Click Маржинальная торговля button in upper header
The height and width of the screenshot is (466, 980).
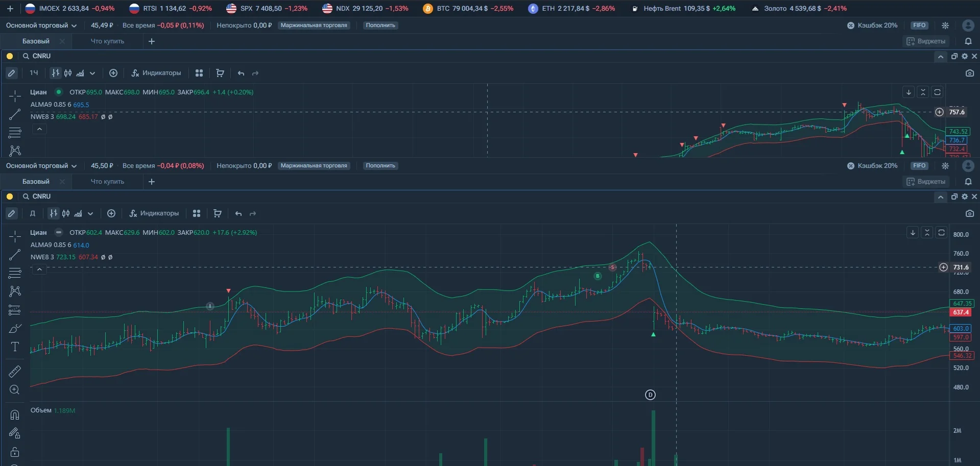pos(314,25)
